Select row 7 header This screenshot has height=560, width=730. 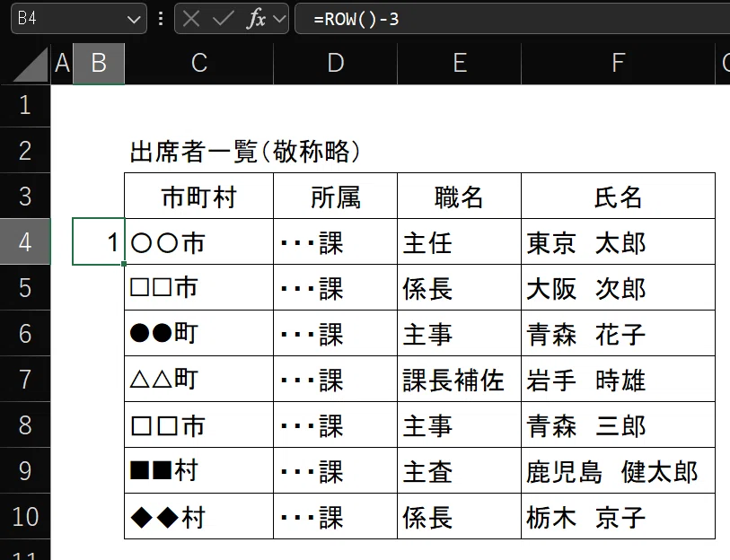point(25,379)
